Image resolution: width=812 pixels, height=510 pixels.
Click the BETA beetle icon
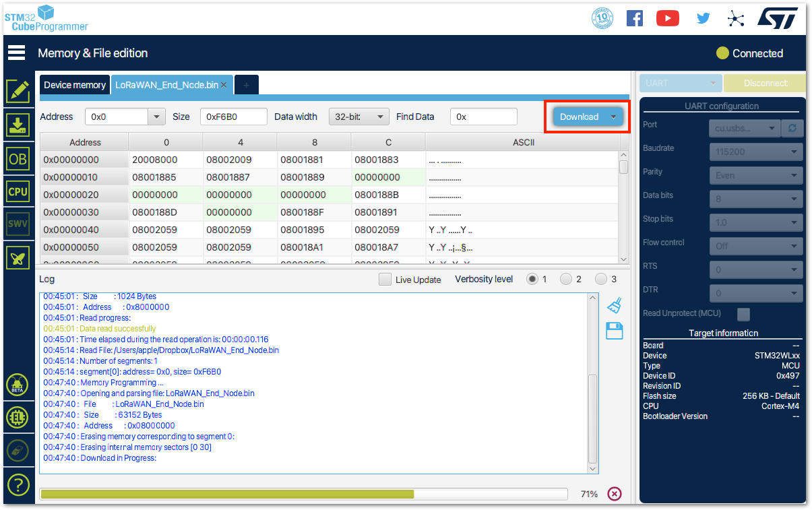pos(18,385)
